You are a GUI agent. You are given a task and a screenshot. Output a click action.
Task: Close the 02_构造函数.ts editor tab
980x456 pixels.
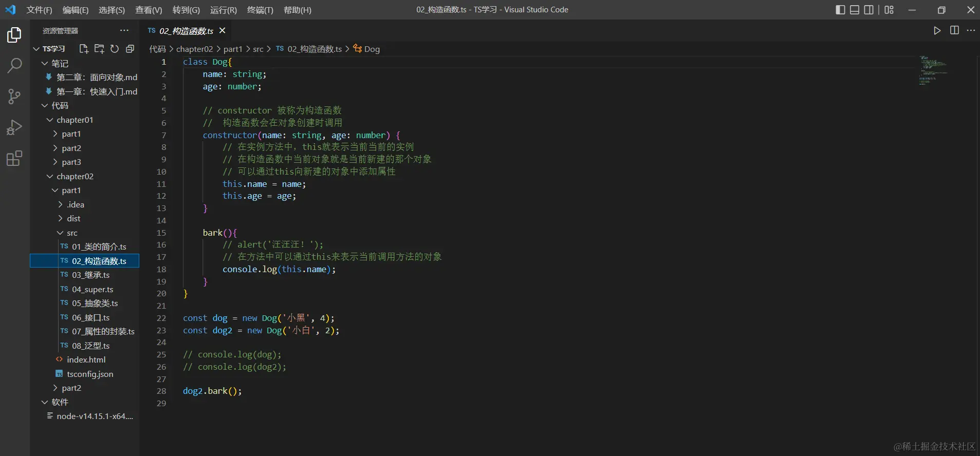click(x=223, y=31)
